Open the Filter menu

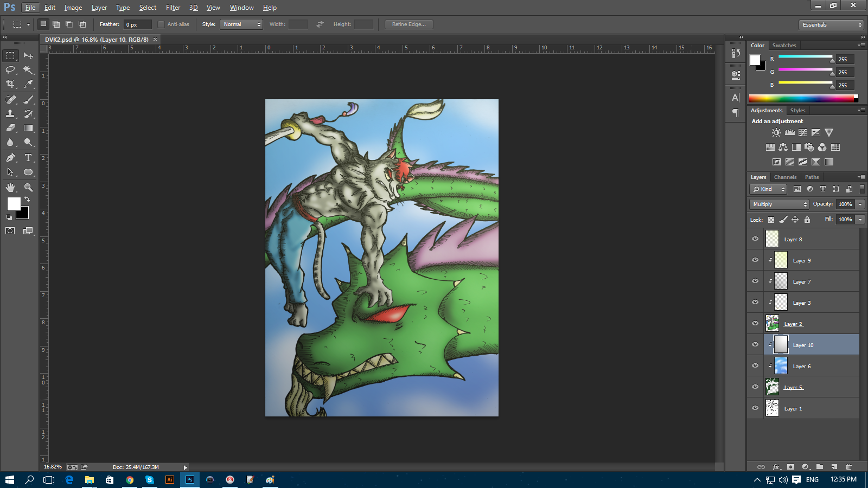tap(173, 8)
